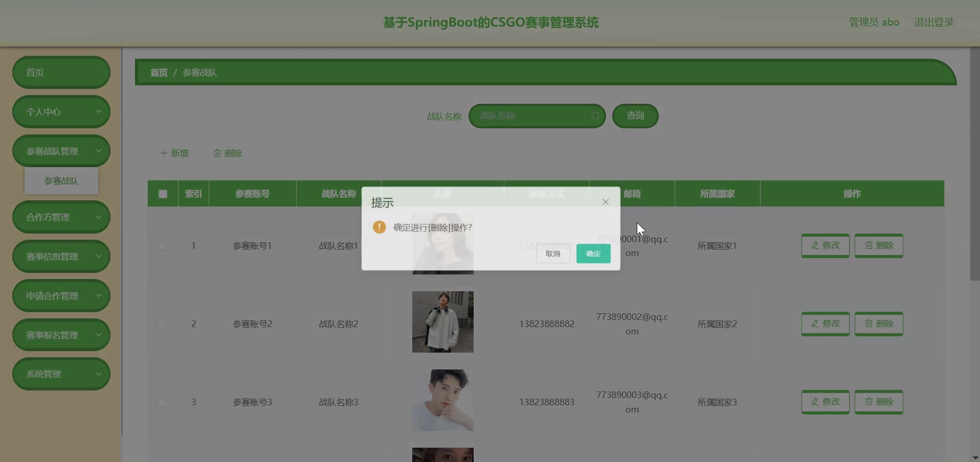Click the system title 基于SpringBoot的CSGO赛事管理系统
The height and width of the screenshot is (462, 980).
[x=491, y=22]
